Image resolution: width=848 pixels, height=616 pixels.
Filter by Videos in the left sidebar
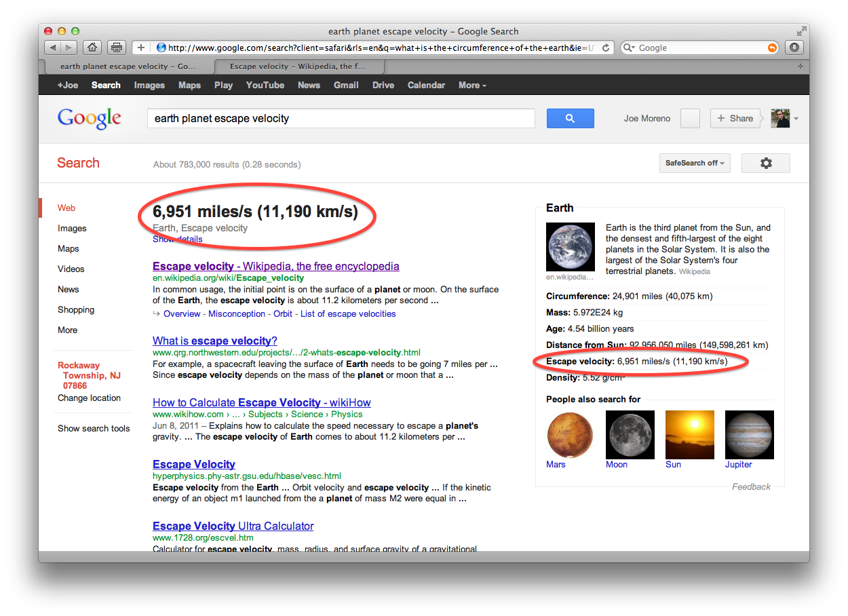point(71,269)
